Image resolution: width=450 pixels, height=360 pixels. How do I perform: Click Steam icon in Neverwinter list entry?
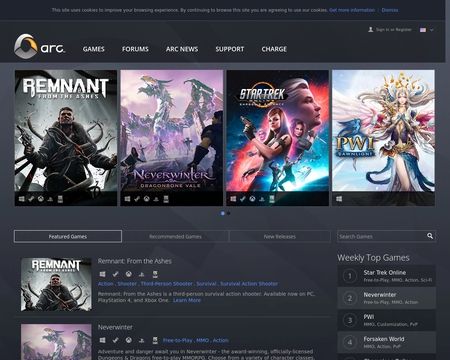[115, 340]
